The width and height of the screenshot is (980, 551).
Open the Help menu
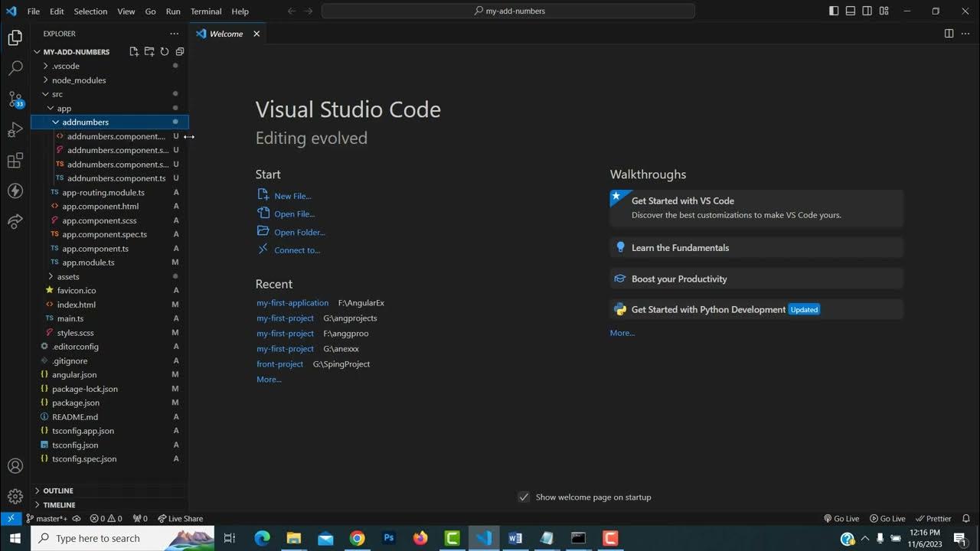pyautogui.click(x=240, y=11)
